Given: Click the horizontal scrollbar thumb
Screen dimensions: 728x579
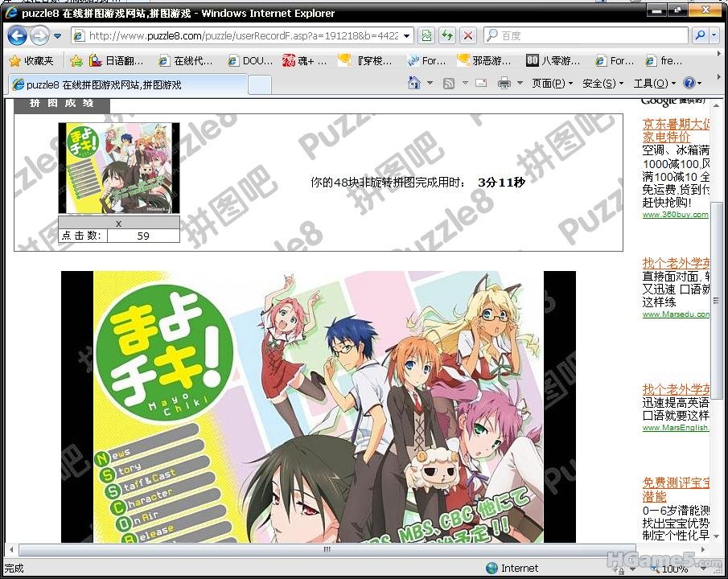Looking at the screenshot, I should pos(327,549).
